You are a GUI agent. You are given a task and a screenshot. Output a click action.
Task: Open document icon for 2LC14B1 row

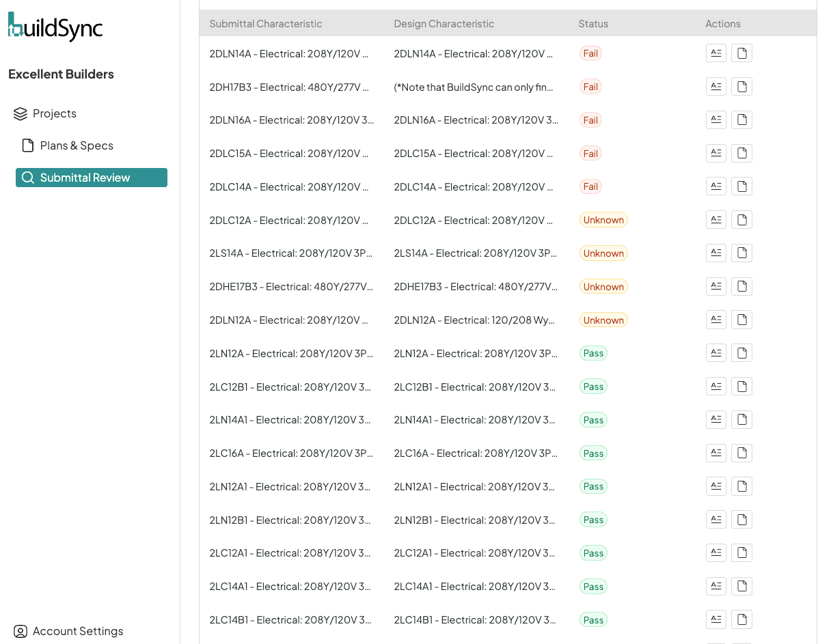tap(742, 620)
